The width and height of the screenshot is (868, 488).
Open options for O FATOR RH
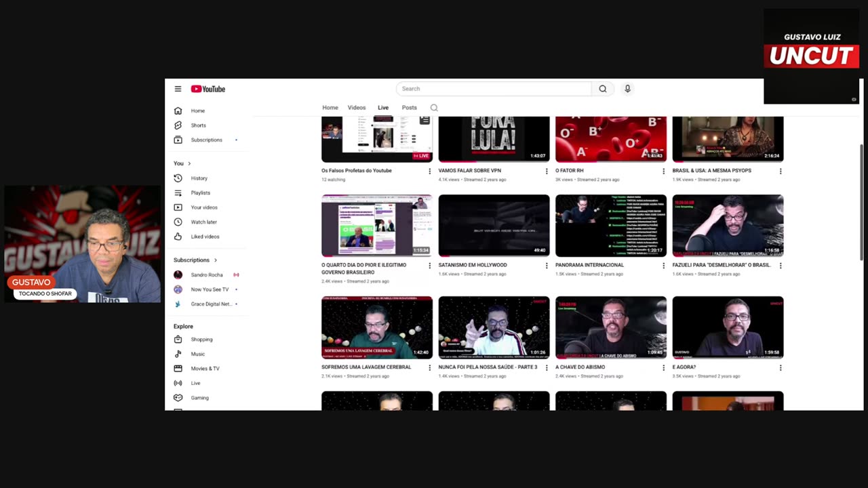click(x=663, y=171)
